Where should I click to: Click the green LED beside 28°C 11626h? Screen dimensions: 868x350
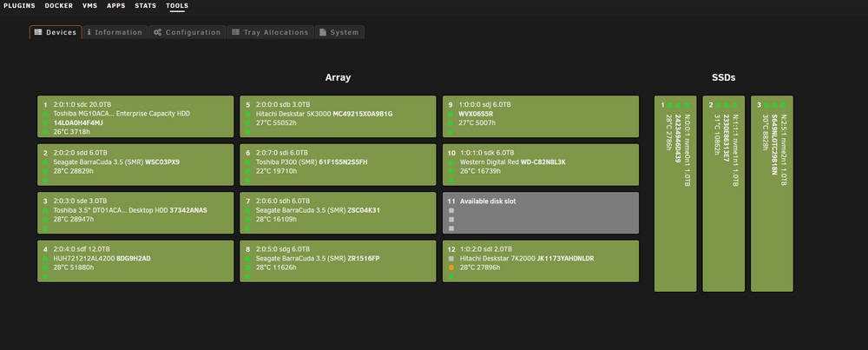[x=248, y=267]
